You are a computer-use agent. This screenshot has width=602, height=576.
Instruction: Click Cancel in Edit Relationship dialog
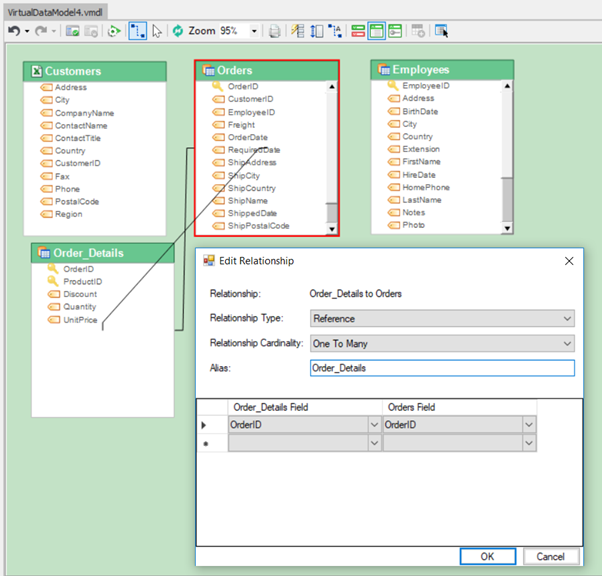pos(550,556)
